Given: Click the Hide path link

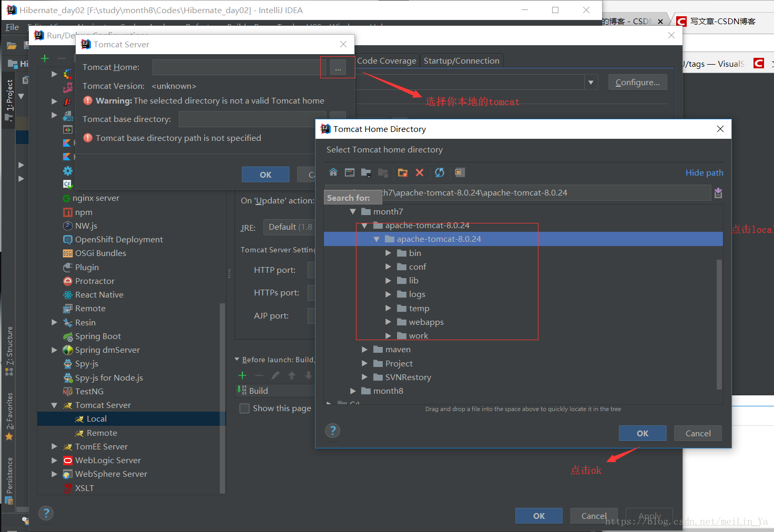Looking at the screenshot, I should (x=704, y=173).
